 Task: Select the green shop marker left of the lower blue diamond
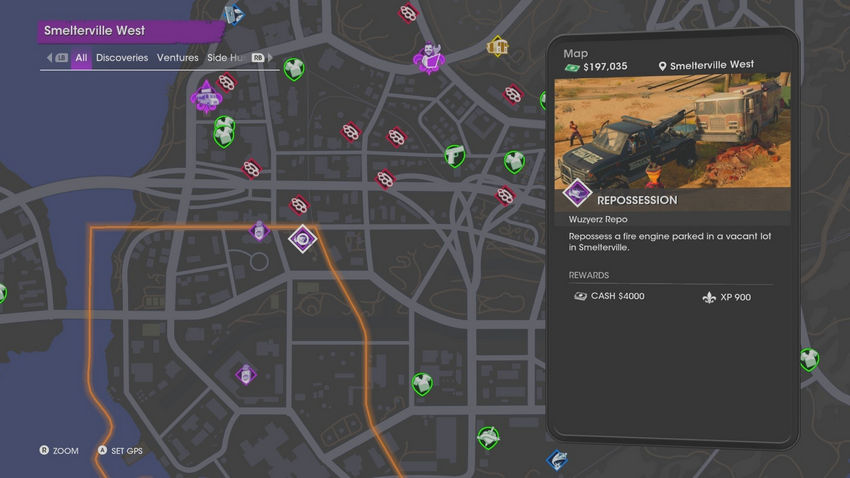point(488,438)
